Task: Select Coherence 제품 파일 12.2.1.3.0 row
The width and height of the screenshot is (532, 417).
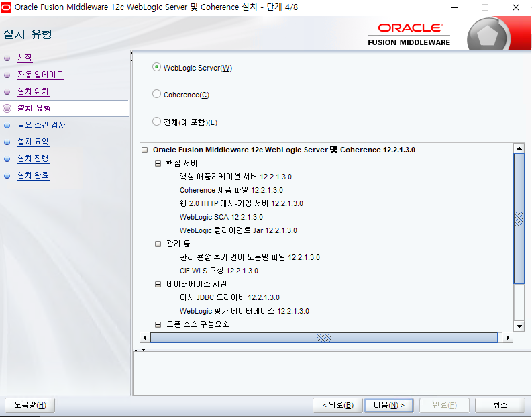Action: [231, 190]
